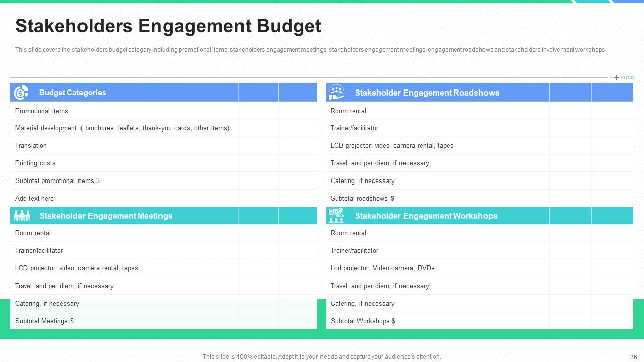This screenshot has height=362, width=644.
Task: Select the 'Stakeholder Engagement Meetings' header text
Action: coord(106,216)
